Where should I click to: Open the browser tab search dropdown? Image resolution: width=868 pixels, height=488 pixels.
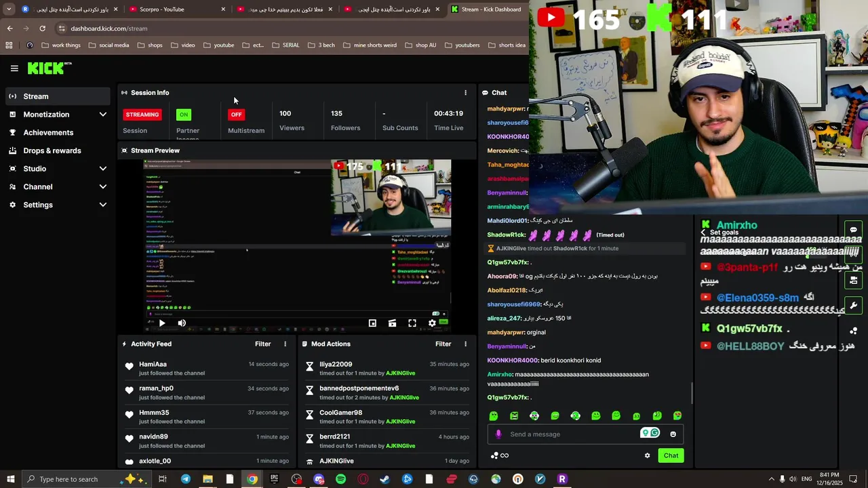[x=9, y=9]
